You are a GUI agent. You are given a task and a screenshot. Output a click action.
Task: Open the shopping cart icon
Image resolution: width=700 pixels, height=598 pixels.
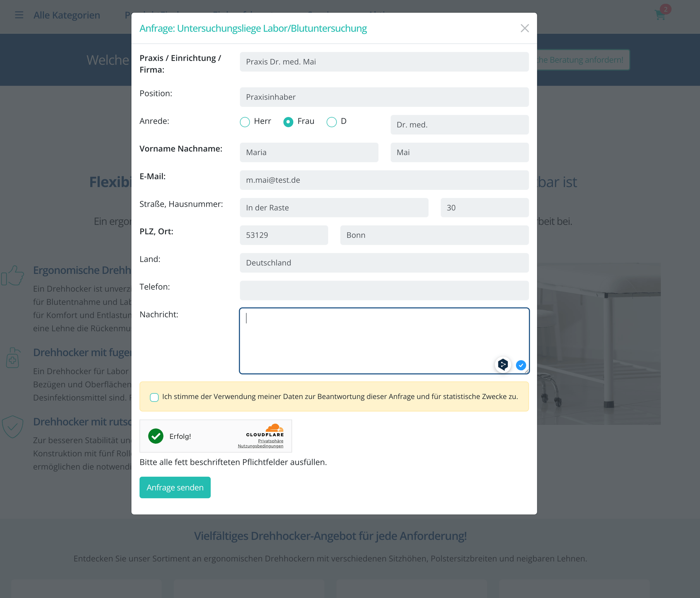[660, 15]
